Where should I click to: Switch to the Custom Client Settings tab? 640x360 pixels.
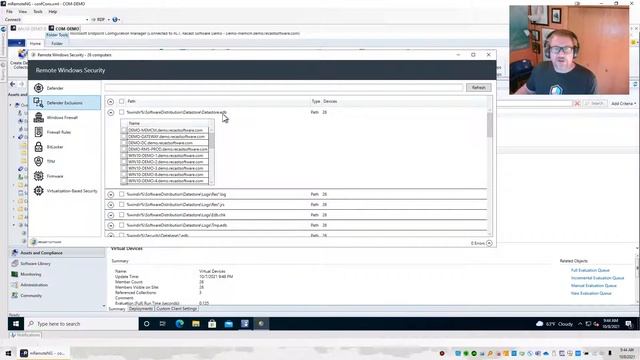(176, 309)
